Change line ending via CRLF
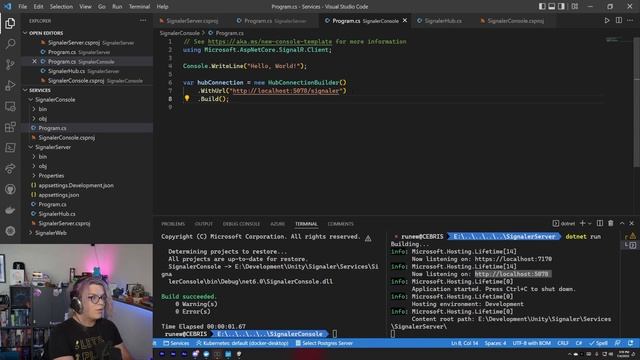The height and width of the screenshot is (360, 640). tap(563, 343)
